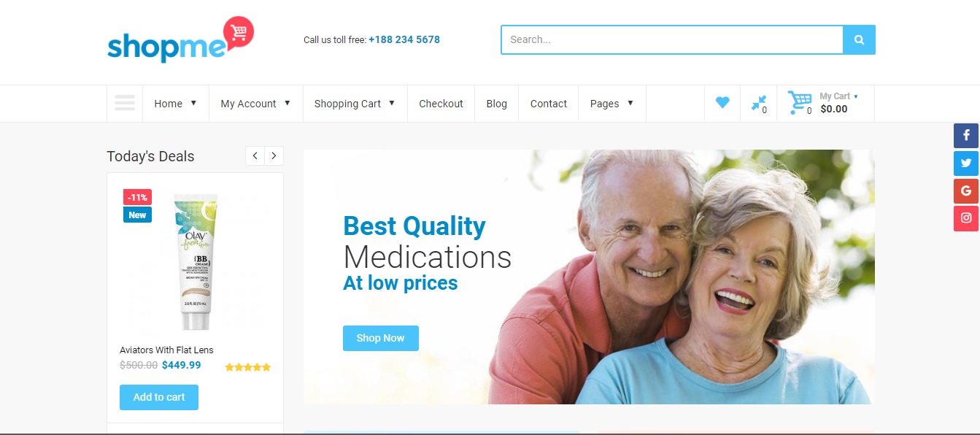The height and width of the screenshot is (435, 980).
Task: Open the Facebook social link
Action: (966, 136)
